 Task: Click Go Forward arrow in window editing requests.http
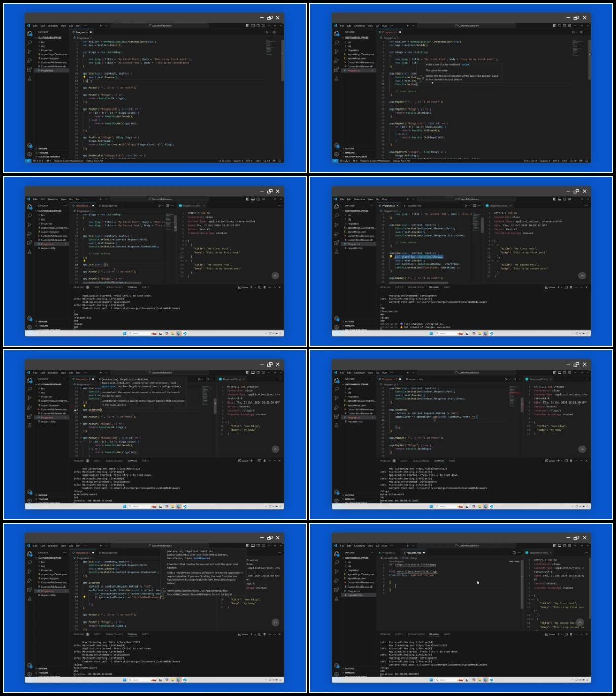[x=413, y=546]
